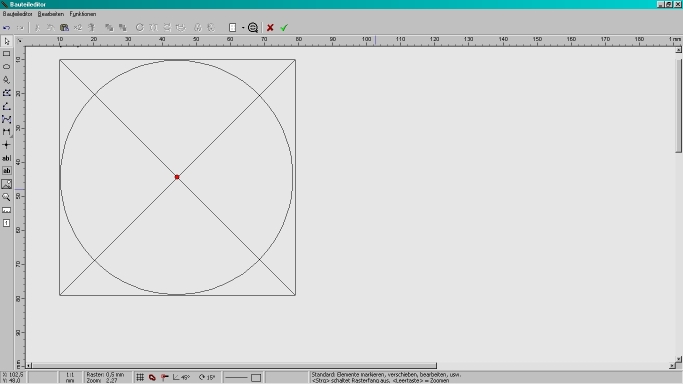The height and width of the screenshot is (384, 683).
Task: Click the undo arrow icon
Action: (7, 27)
